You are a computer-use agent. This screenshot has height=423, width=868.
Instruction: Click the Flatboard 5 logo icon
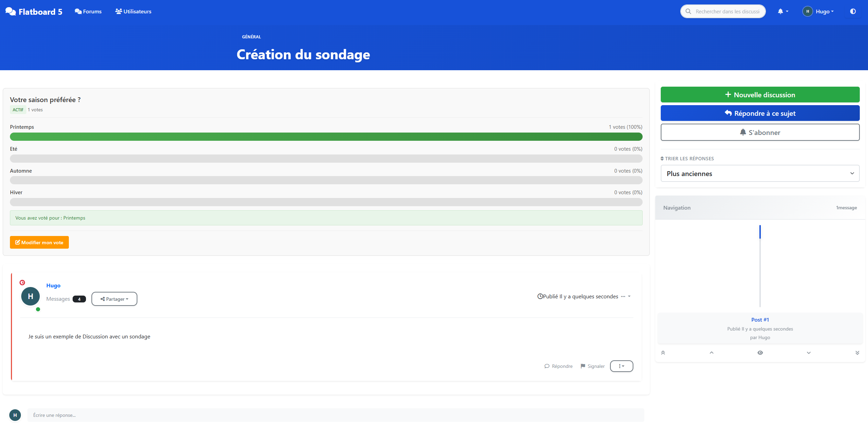click(11, 12)
